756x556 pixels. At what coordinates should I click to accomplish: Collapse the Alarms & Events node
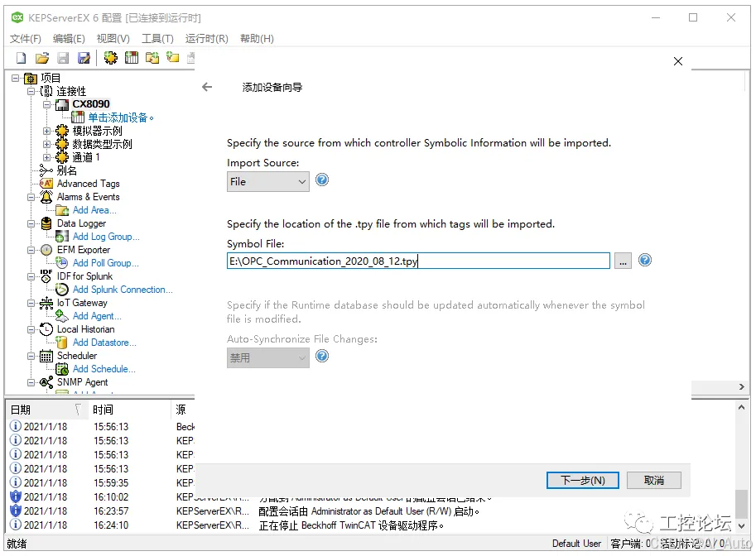coord(31,197)
